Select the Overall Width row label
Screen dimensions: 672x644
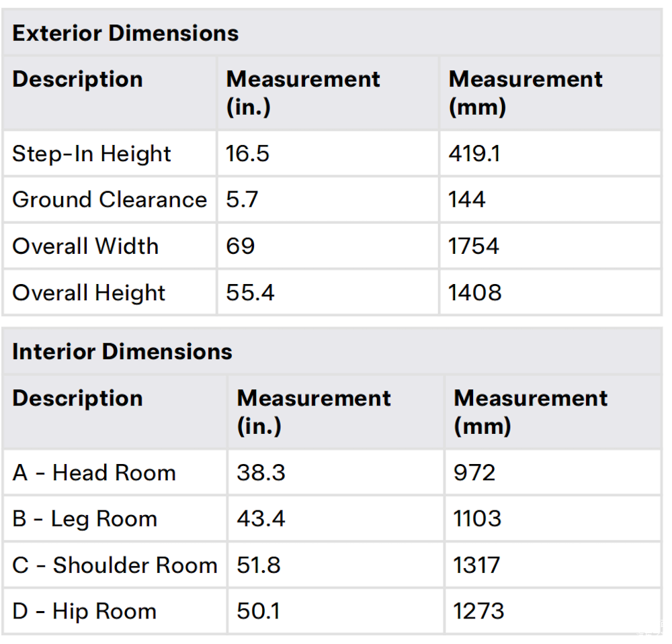[85, 246]
